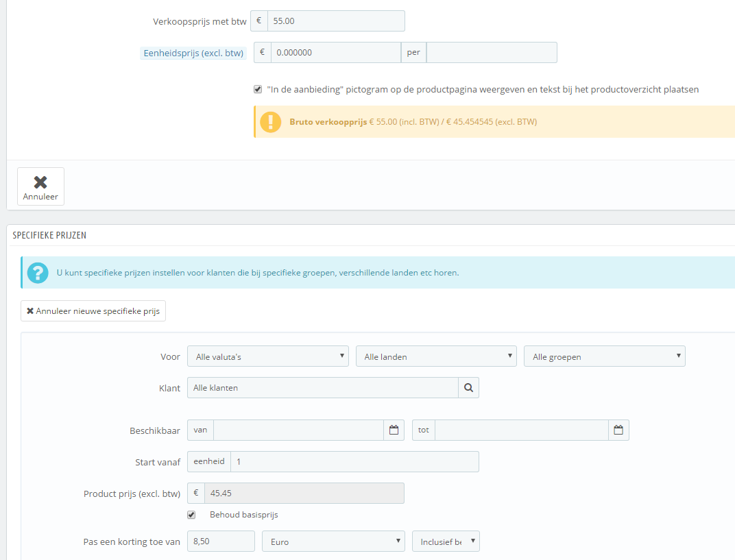Toggle the 'In de aanbieding' checkbox
This screenshot has height=560, width=735.
(x=258, y=89)
